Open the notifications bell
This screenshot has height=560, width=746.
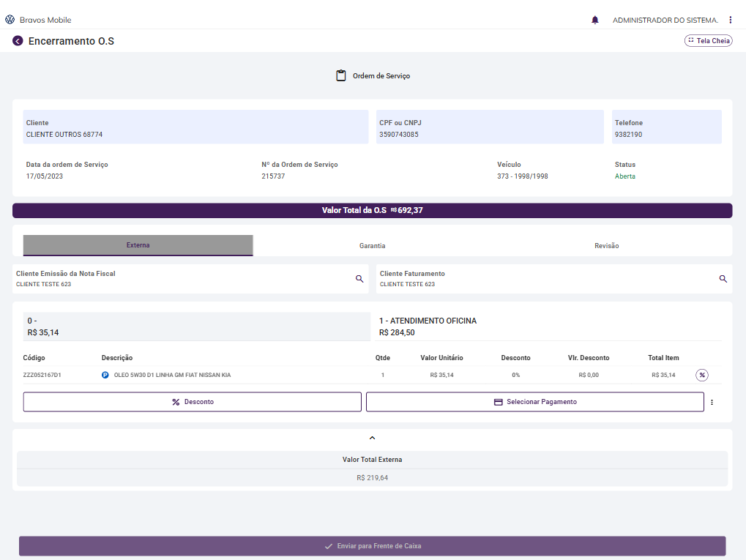594,20
